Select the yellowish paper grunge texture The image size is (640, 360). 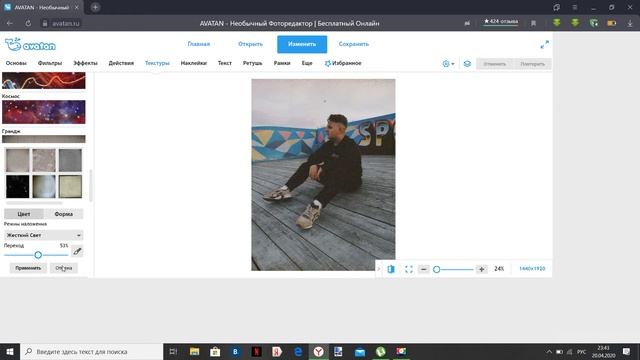tap(70, 187)
